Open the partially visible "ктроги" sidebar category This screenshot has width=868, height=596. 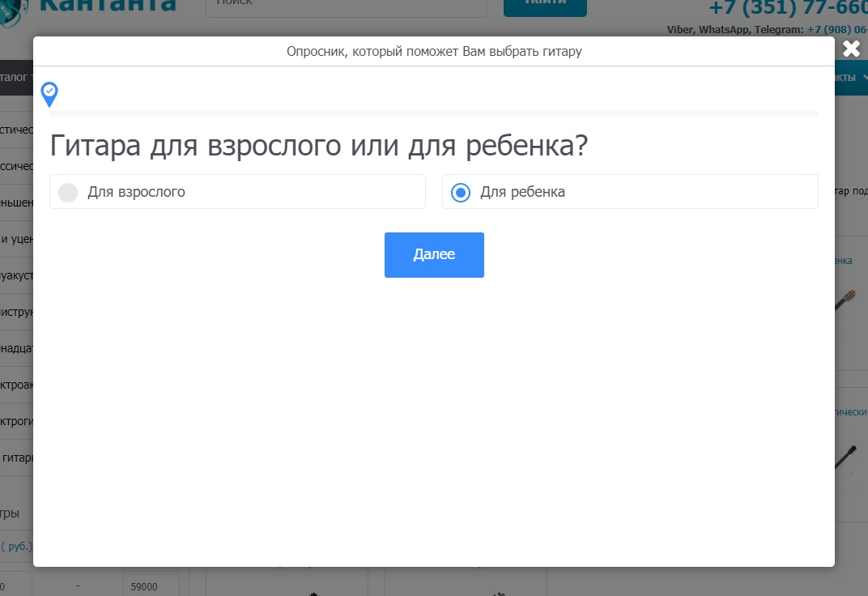(x=16, y=421)
